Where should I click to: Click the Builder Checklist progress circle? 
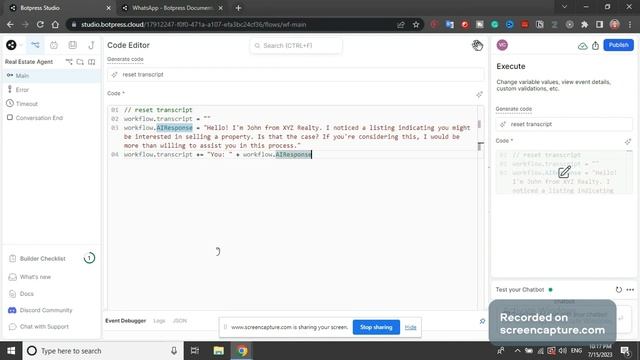click(x=89, y=258)
